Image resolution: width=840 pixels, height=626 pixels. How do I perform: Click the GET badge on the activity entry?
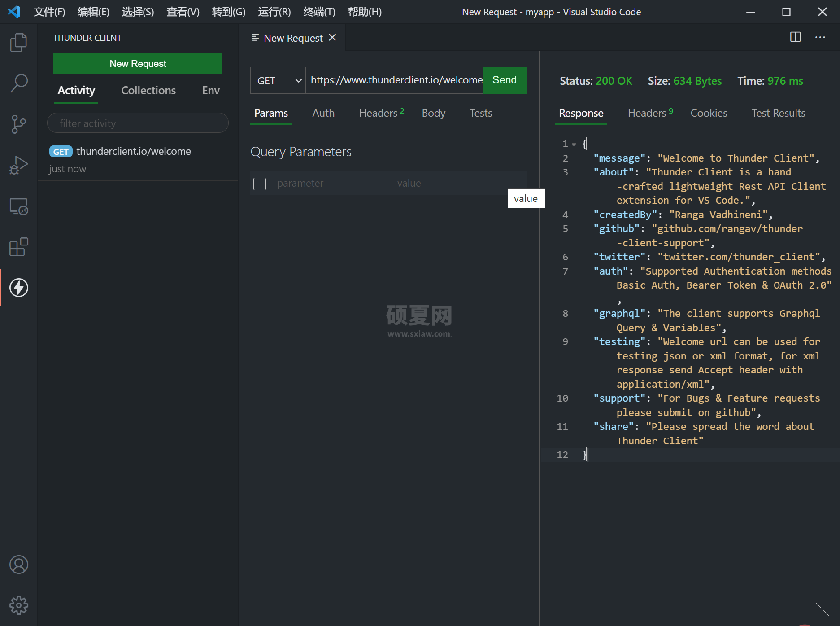point(61,152)
